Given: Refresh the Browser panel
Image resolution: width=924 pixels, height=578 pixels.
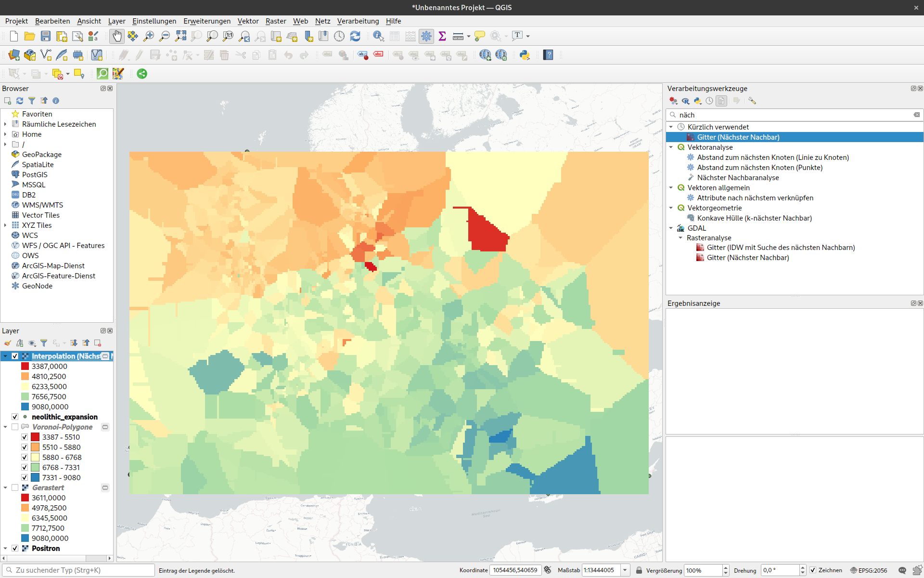Looking at the screenshot, I should [x=20, y=101].
